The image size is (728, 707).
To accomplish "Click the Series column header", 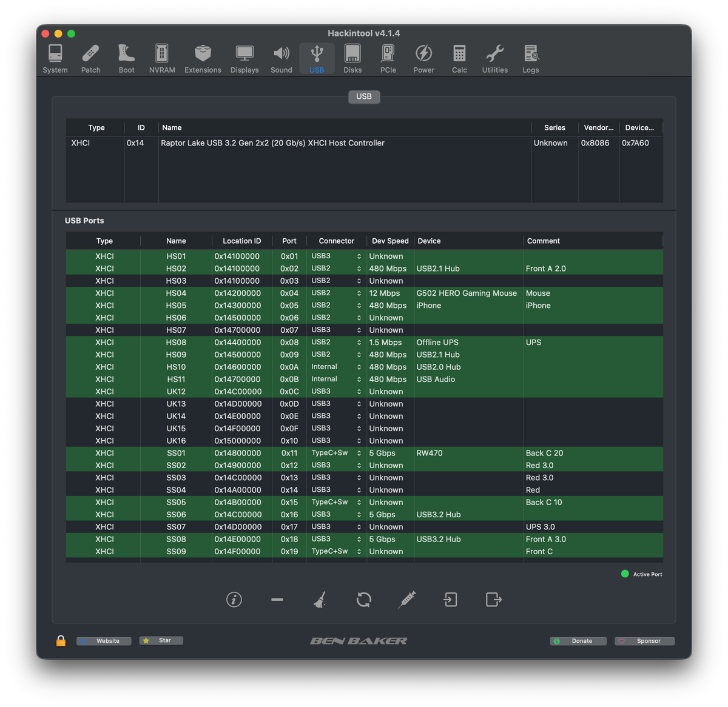I will (554, 127).
